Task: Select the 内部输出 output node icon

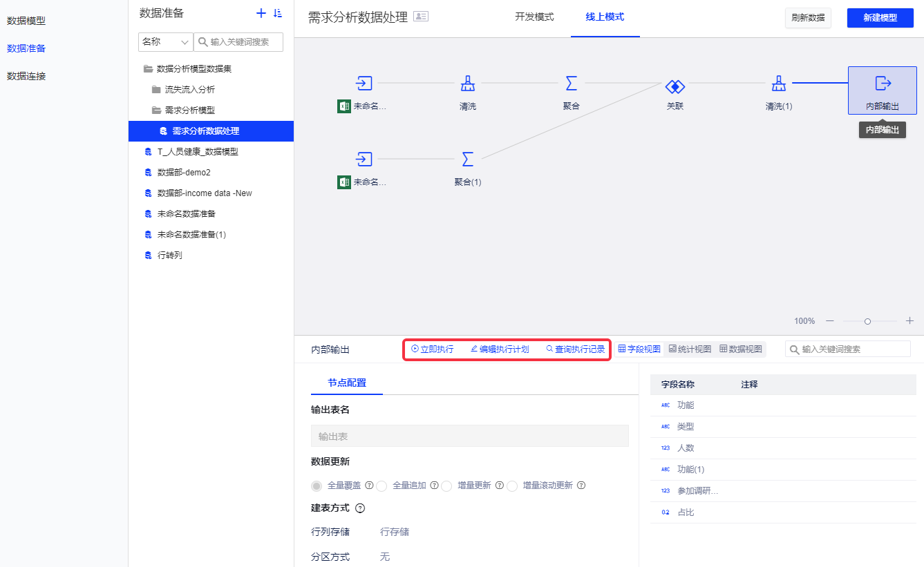Action: [883, 84]
